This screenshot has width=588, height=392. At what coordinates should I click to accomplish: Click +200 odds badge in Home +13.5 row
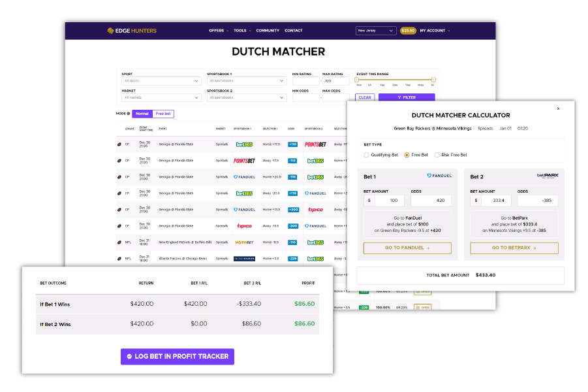tap(293, 210)
